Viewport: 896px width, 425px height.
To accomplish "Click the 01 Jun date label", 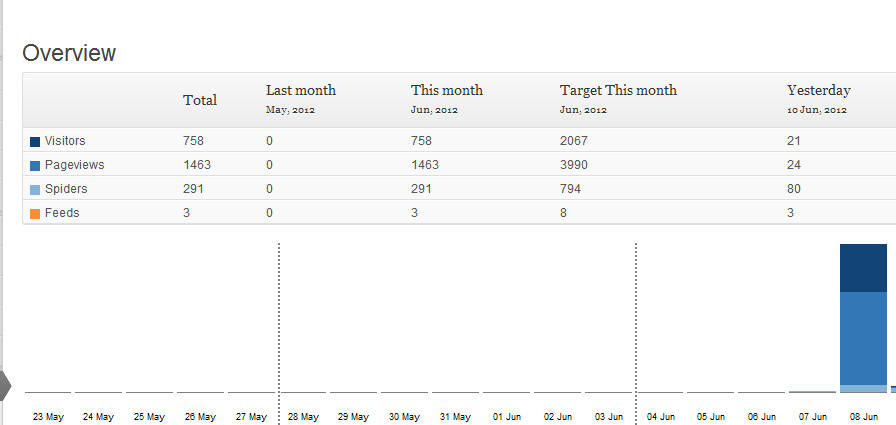I will click(506, 417).
